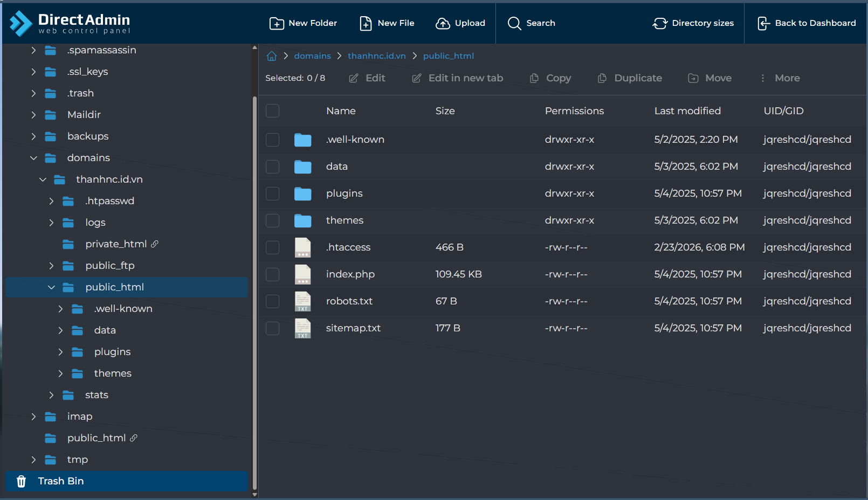Collapse the domains tree folder
Screen dimensions: 868x500
33,158
